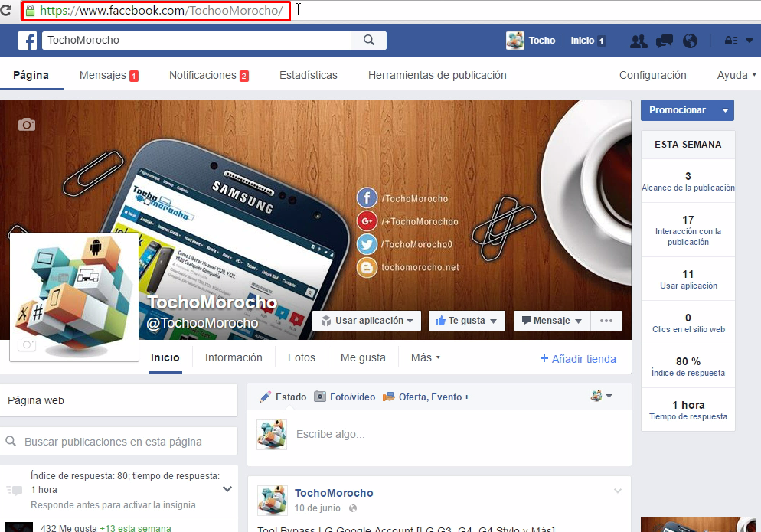Screen dimensions: 761x532
Task: Open Estadísticas tab
Action: click(x=309, y=75)
